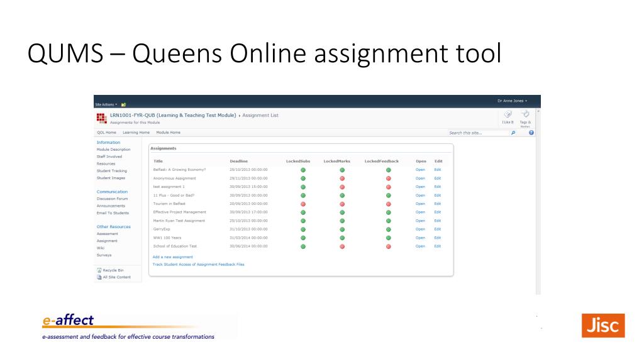
Task: Click the LRN1001-FYR-QUB module title breadcrumb
Action: [x=173, y=116]
